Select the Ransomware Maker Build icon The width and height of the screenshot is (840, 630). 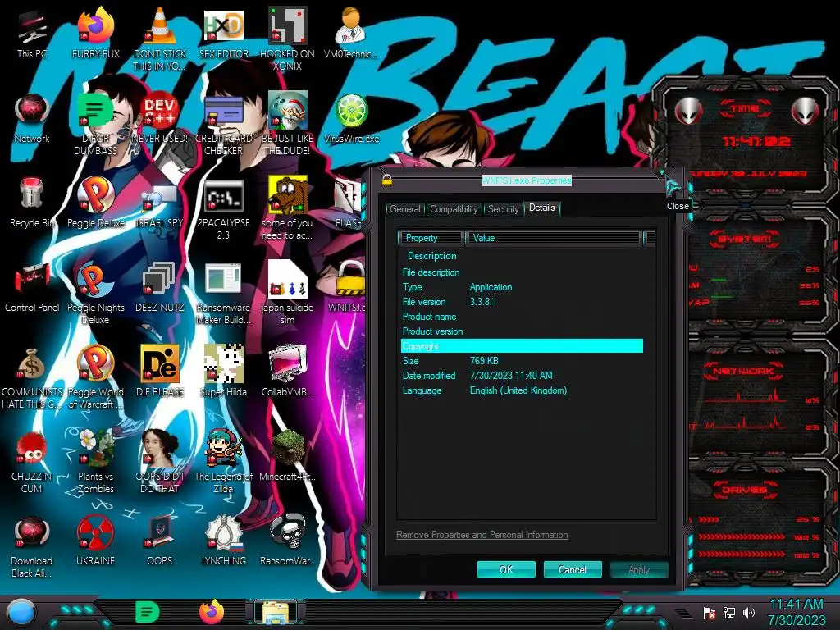pyautogui.click(x=223, y=293)
